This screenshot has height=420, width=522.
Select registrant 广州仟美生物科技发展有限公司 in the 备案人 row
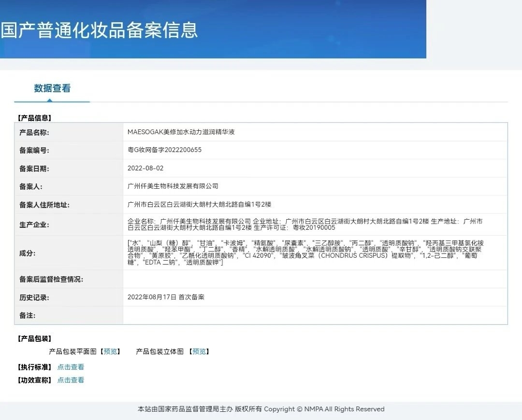point(173,186)
